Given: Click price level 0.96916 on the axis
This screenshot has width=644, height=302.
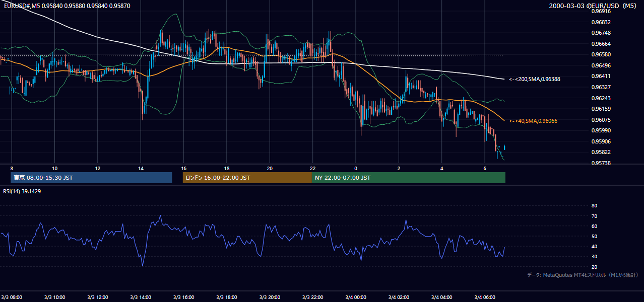Looking at the screenshot, I should 601,11.
